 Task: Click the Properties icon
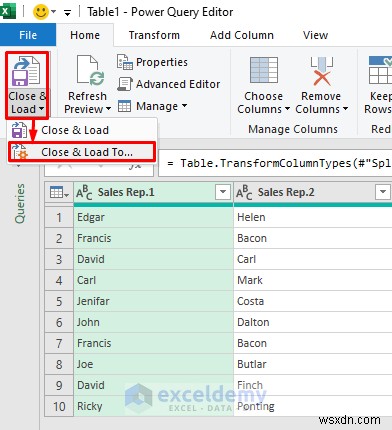(125, 62)
